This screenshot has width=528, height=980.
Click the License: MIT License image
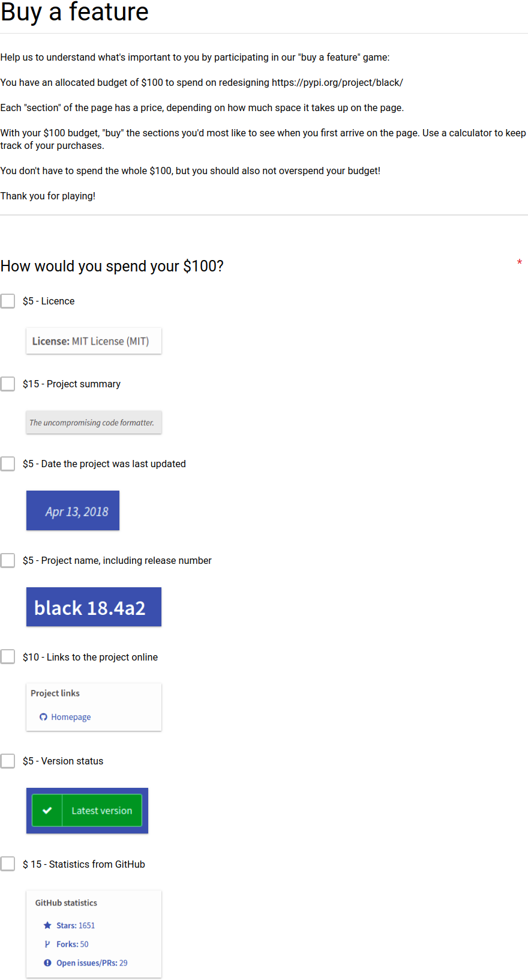(94, 341)
